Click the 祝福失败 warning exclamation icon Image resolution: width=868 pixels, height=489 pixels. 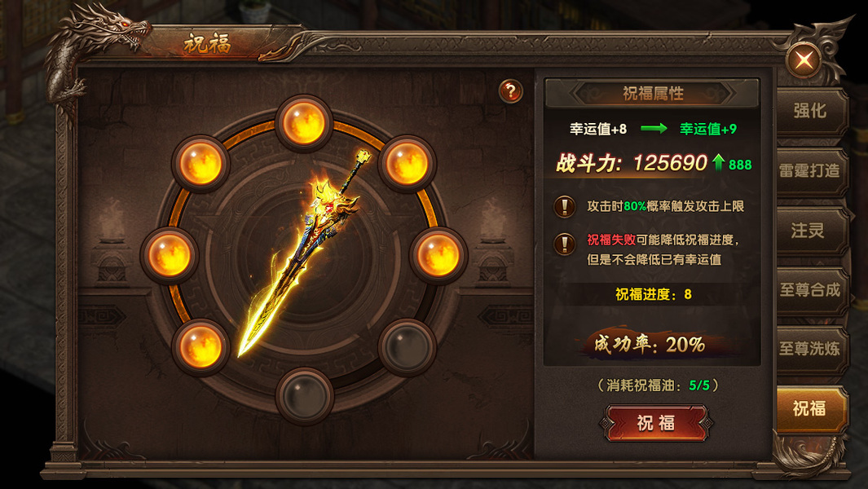(x=564, y=243)
